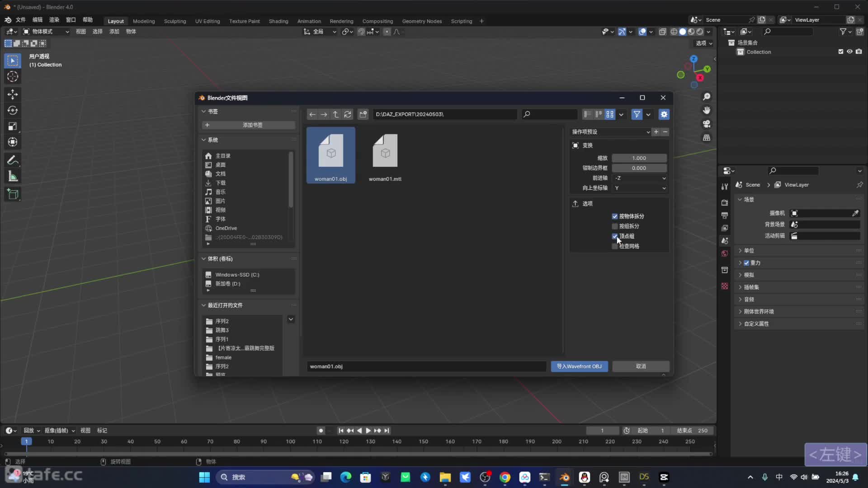868x488 pixels.
Task: Switch to the Geometry Nodes workspace tab
Action: coord(422,21)
